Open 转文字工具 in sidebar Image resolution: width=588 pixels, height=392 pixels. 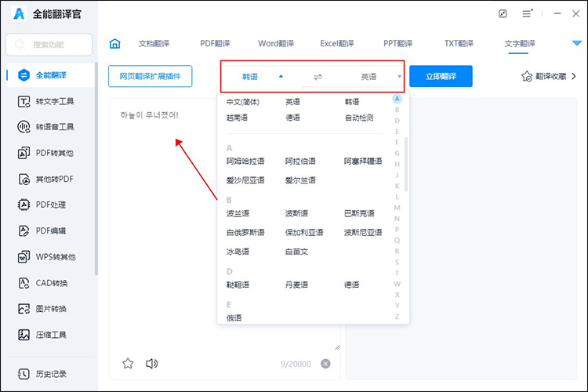pos(45,101)
